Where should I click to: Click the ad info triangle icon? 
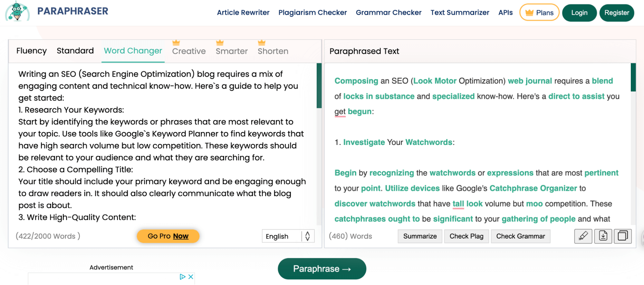183,277
